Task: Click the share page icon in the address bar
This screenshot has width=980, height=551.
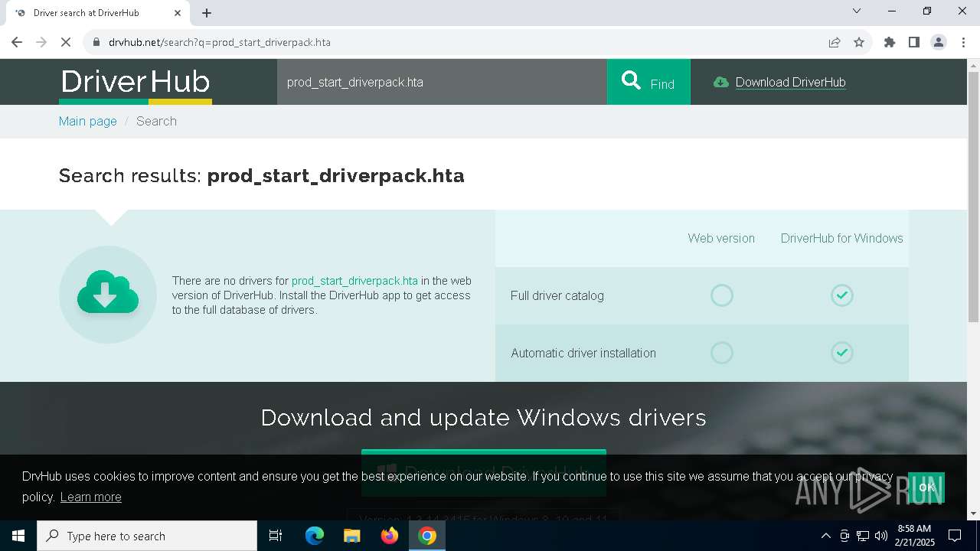Action: click(835, 42)
